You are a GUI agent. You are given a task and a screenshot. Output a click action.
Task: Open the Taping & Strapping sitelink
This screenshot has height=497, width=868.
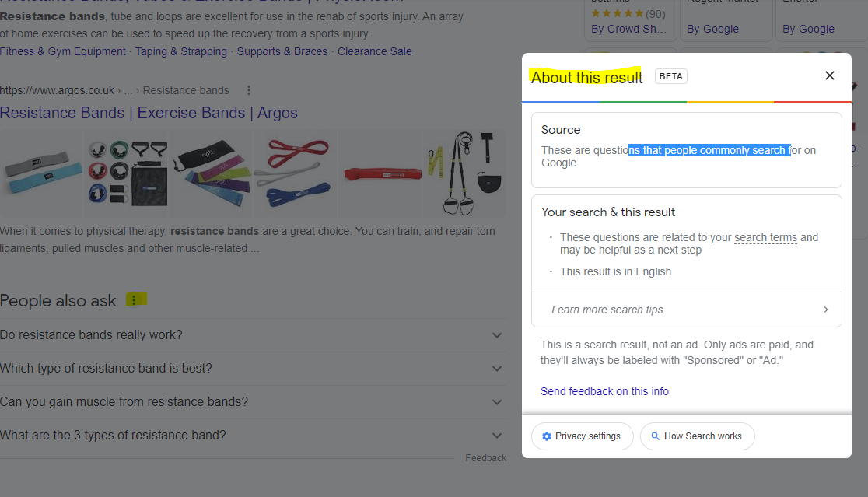pyautogui.click(x=181, y=51)
